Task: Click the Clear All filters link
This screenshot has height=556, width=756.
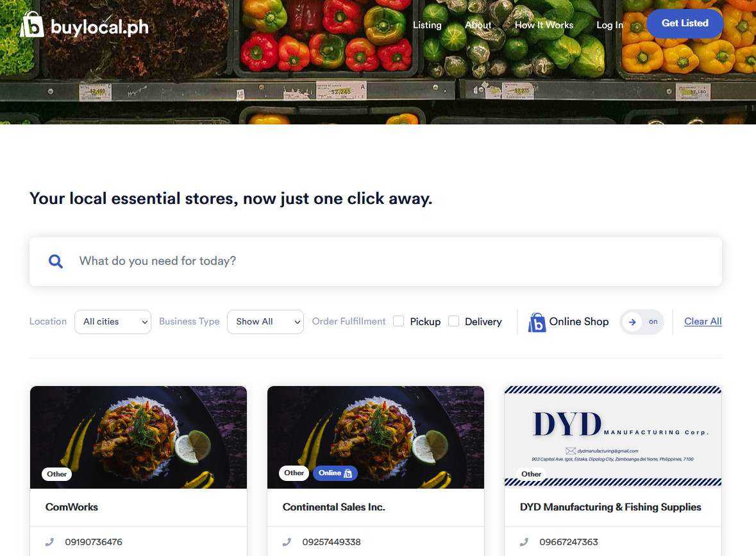Action: coord(703,322)
